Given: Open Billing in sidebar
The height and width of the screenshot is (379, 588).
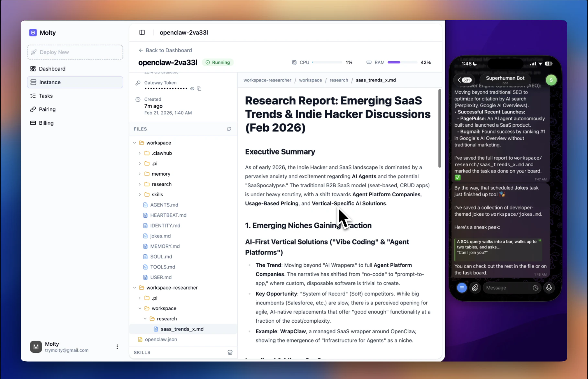Looking at the screenshot, I should pos(75,123).
